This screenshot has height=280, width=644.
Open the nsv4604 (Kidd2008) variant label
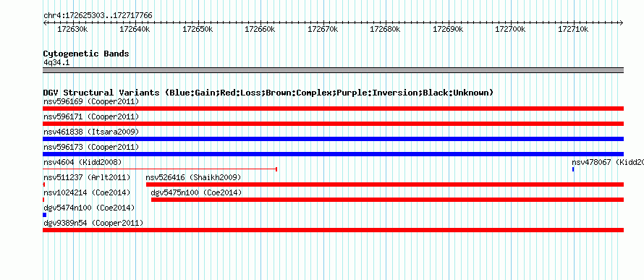82,162
